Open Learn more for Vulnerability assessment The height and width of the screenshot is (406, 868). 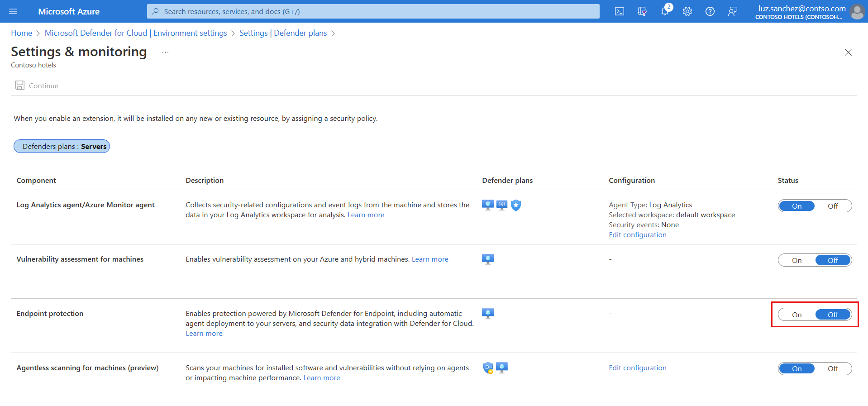pyautogui.click(x=430, y=259)
